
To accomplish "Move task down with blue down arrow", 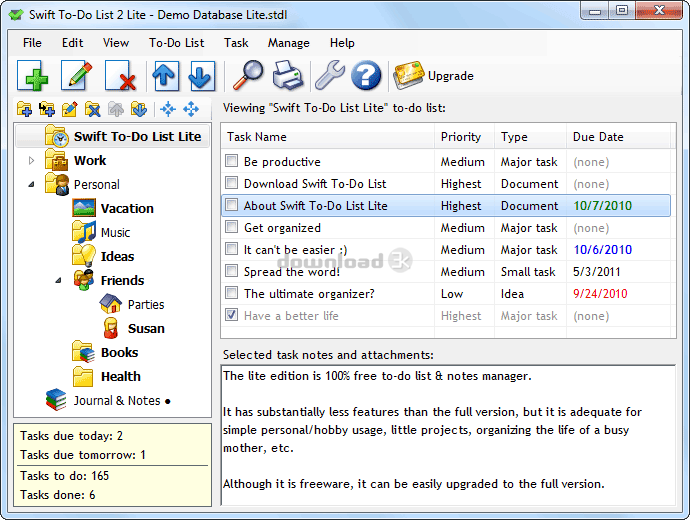I will click(202, 76).
